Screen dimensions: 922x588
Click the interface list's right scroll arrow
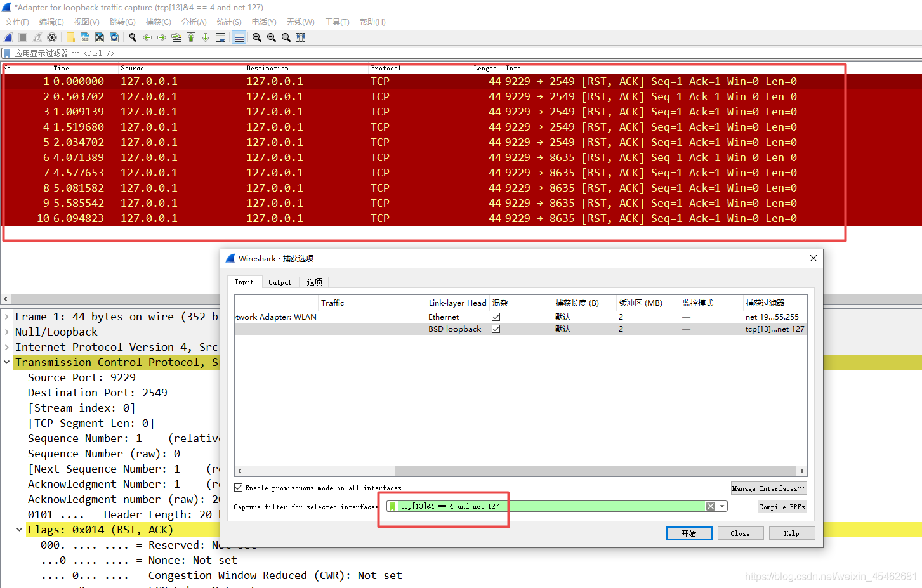[x=802, y=471]
